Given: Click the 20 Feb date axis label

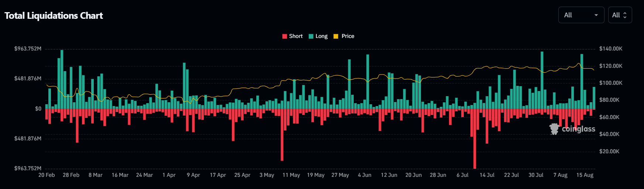Looking at the screenshot, I should point(47,175).
